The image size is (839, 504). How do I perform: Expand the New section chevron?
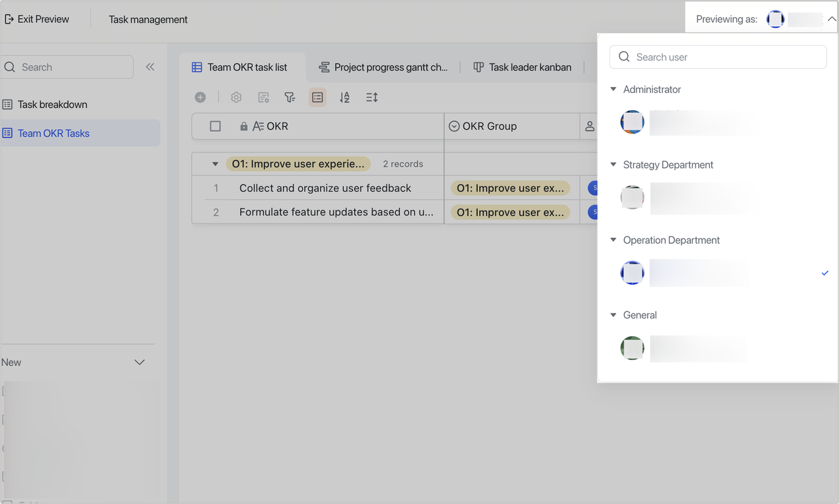(140, 362)
